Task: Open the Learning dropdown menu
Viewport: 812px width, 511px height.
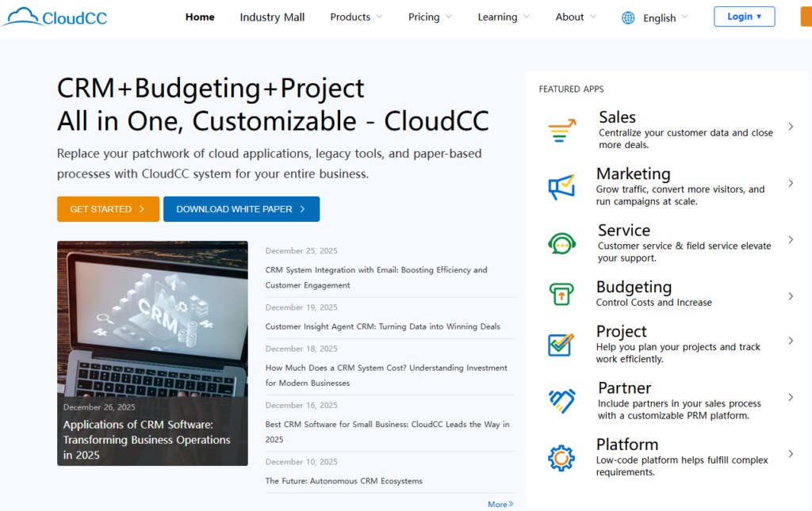Action: [x=504, y=17]
